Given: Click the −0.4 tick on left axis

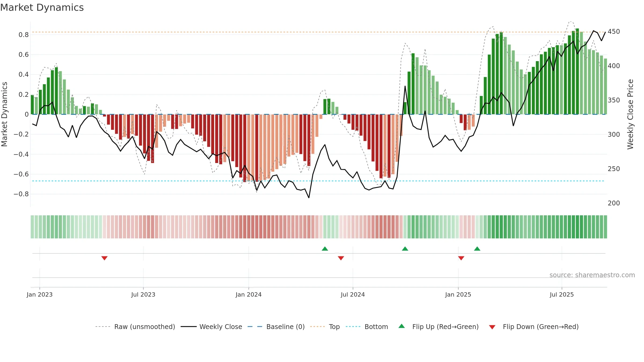Looking at the screenshot, I should pyautogui.click(x=21, y=154).
